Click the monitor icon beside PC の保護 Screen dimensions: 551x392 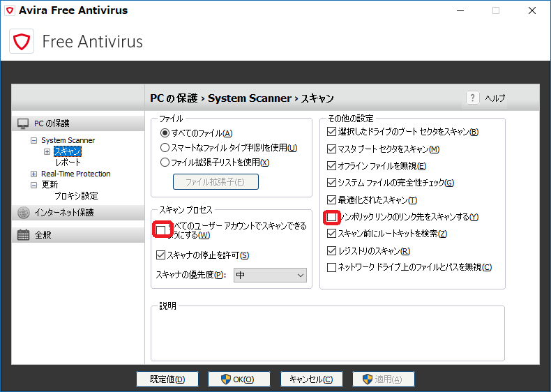pyautogui.click(x=23, y=123)
